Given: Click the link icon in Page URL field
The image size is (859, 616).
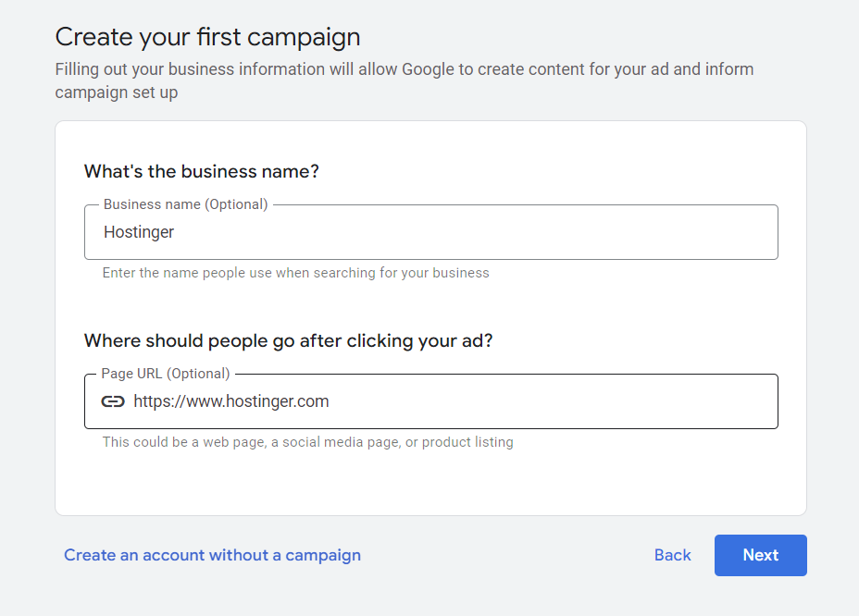Looking at the screenshot, I should 113,401.
